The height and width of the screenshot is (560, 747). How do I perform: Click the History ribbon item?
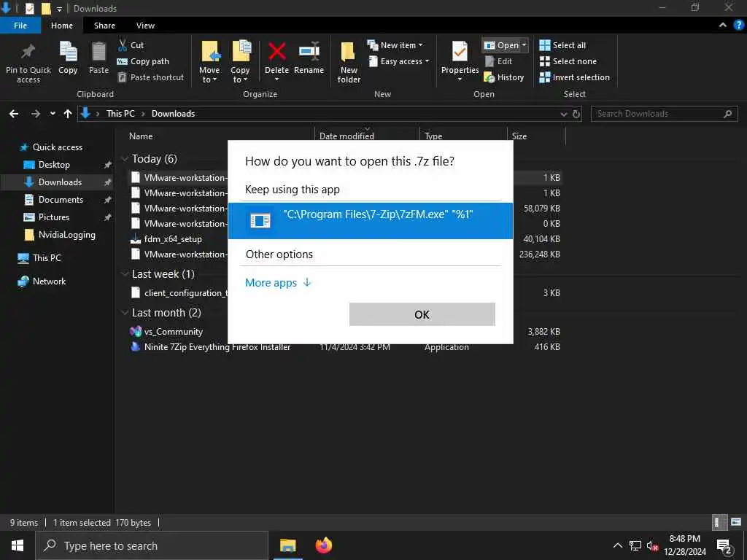[x=503, y=77]
